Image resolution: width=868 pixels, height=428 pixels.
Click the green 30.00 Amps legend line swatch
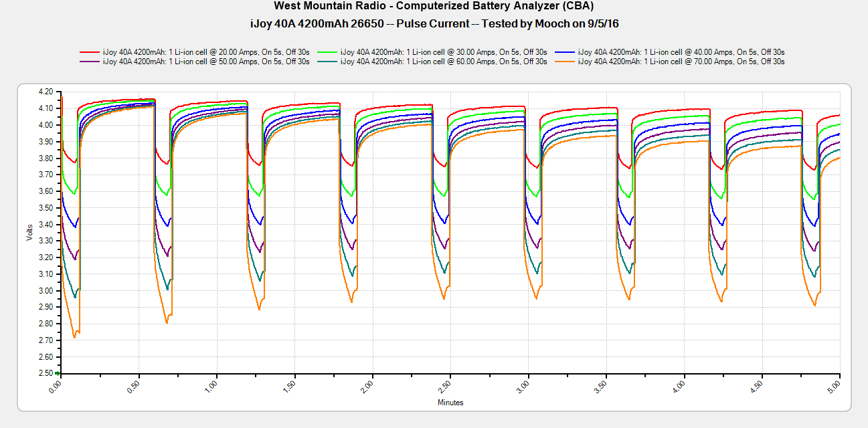pos(327,51)
